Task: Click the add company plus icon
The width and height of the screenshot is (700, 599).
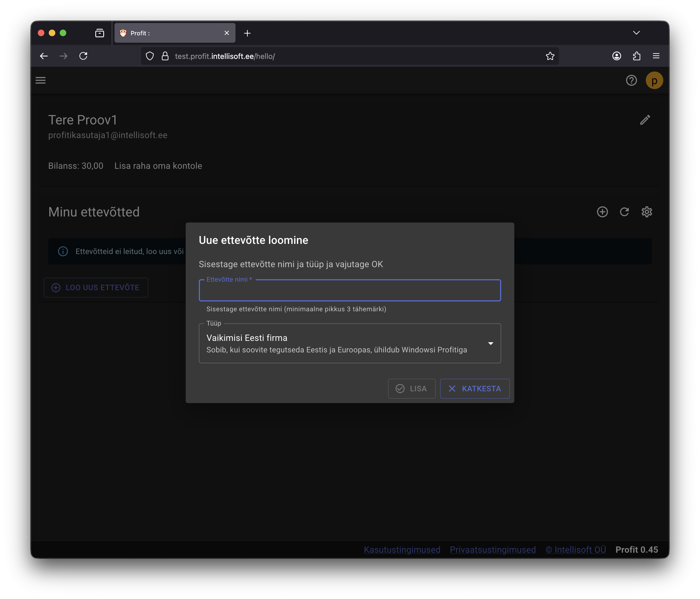Action: [x=602, y=212]
